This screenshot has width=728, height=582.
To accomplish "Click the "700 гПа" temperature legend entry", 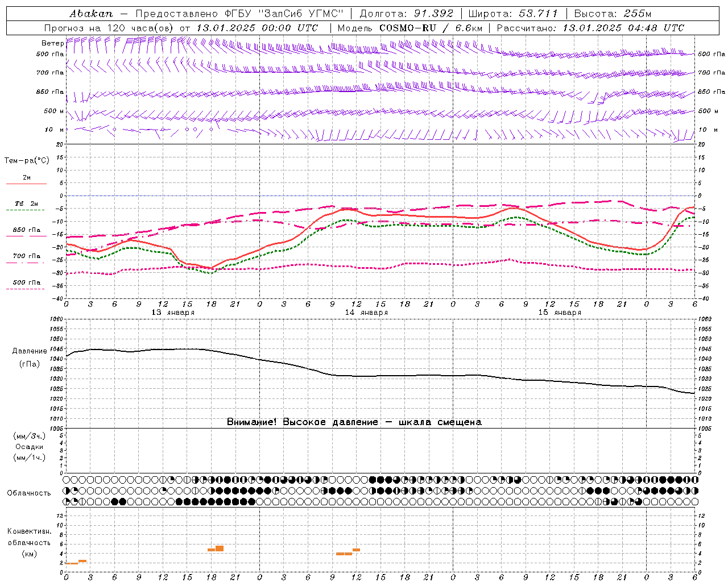I will [27, 257].
